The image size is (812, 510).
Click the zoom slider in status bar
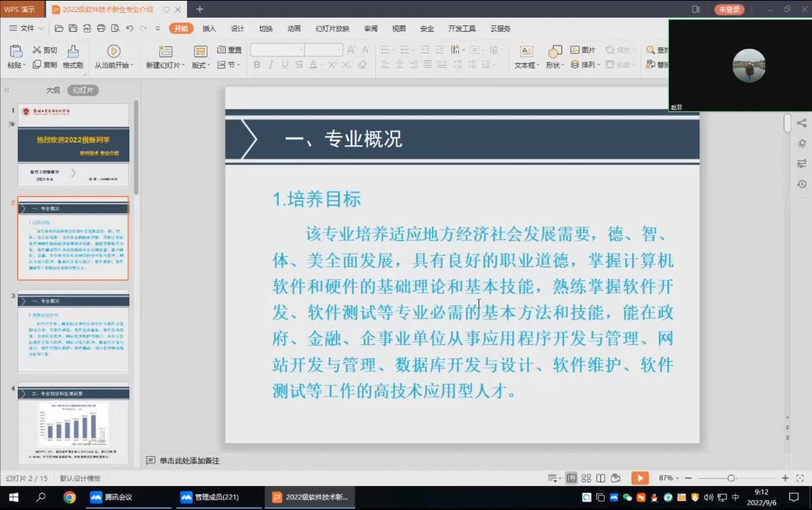point(731,478)
